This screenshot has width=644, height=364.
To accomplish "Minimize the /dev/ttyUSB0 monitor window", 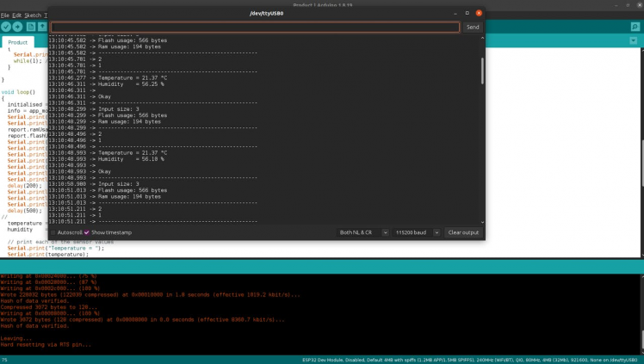I will (455, 14).
